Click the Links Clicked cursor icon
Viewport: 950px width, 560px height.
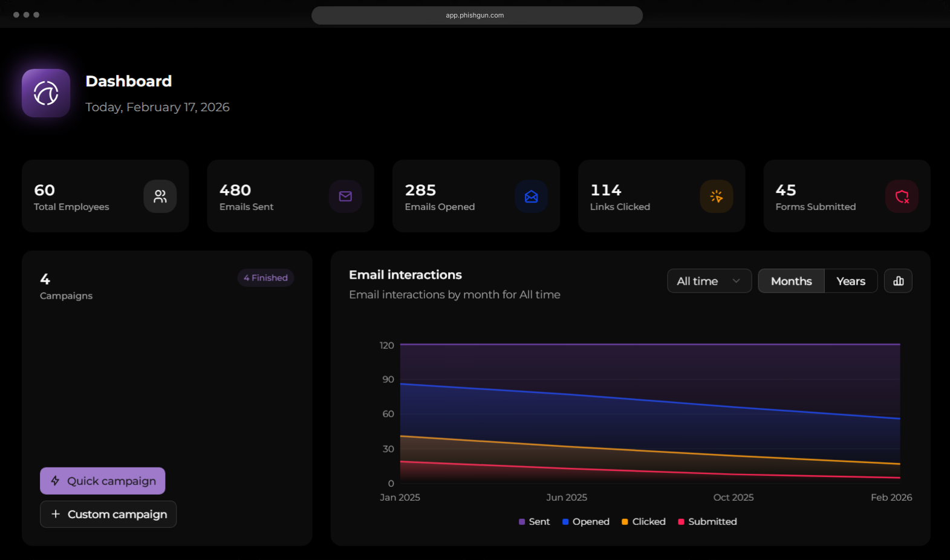(x=717, y=197)
